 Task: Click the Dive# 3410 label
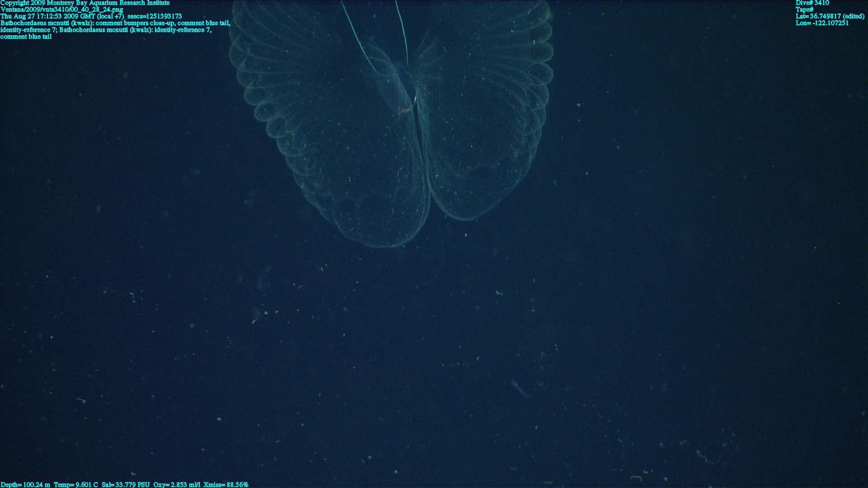coord(812,3)
